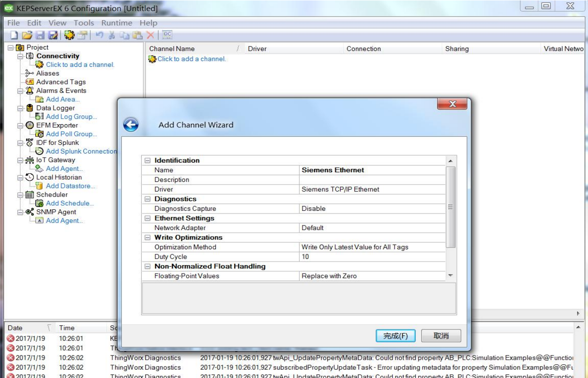Collapse the Project tree node
The image size is (588, 378).
point(11,48)
